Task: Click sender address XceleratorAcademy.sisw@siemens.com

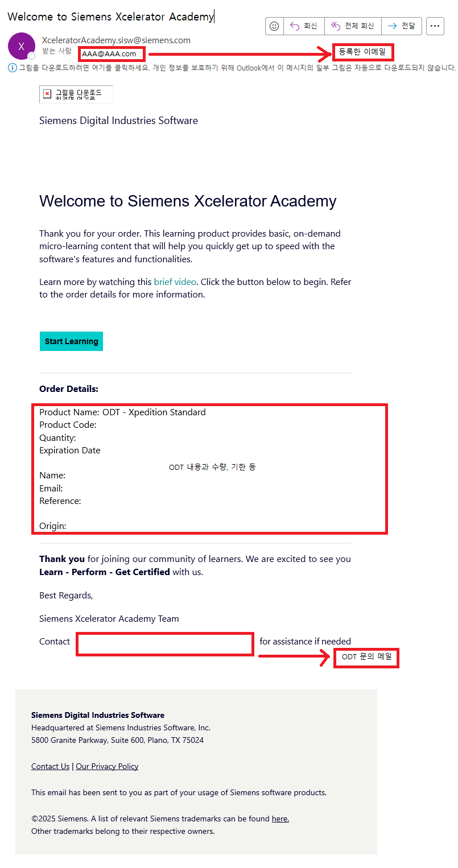Action: 116,40
